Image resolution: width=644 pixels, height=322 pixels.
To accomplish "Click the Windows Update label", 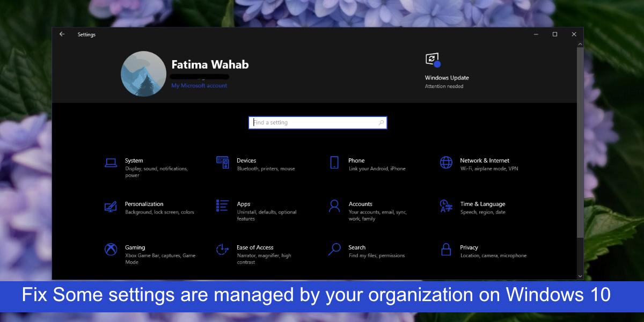I will [x=447, y=78].
